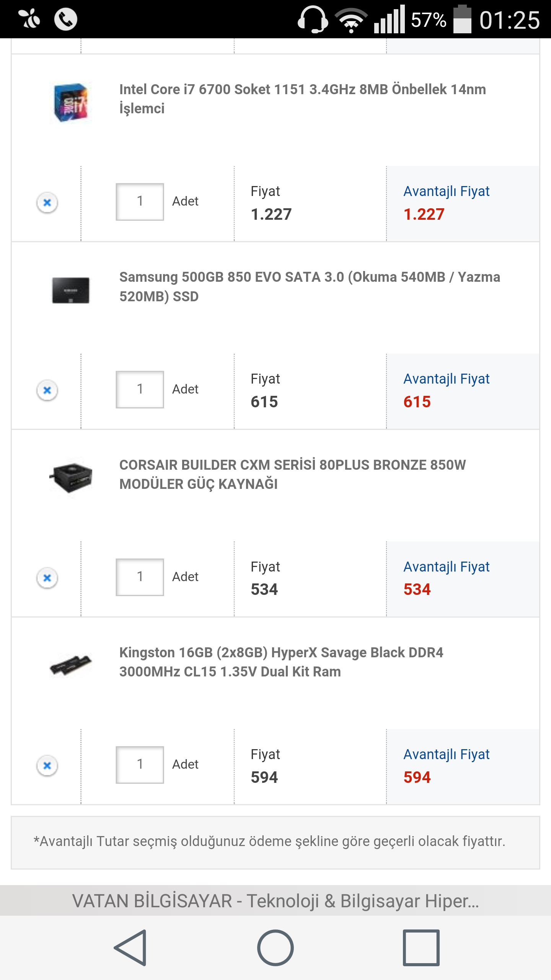This screenshot has height=980, width=551.
Task: Tap the Android home circle button
Action: point(275,948)
